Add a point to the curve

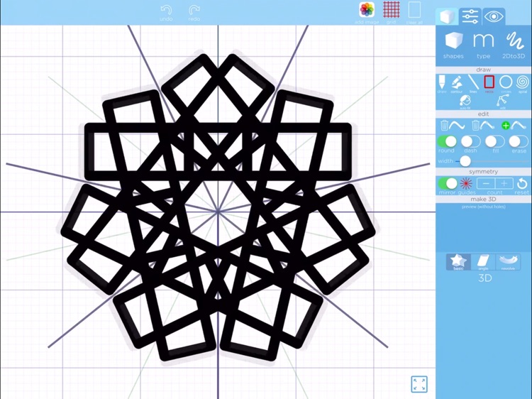pos(514,126)
